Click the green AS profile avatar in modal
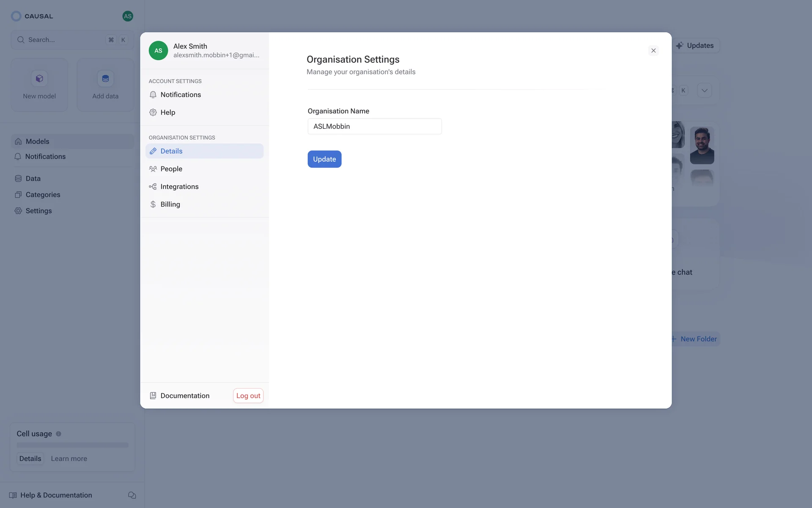This screenshot has height=508, width=812. pyautogui.click(x=158, y=50)
